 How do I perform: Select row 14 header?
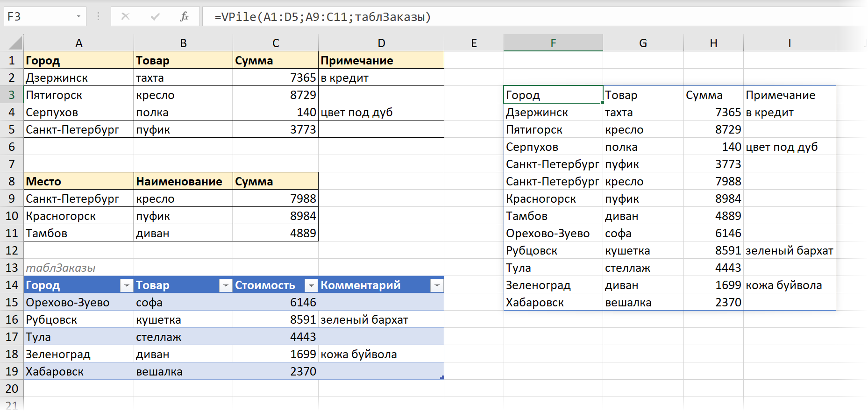click(12, 285)
